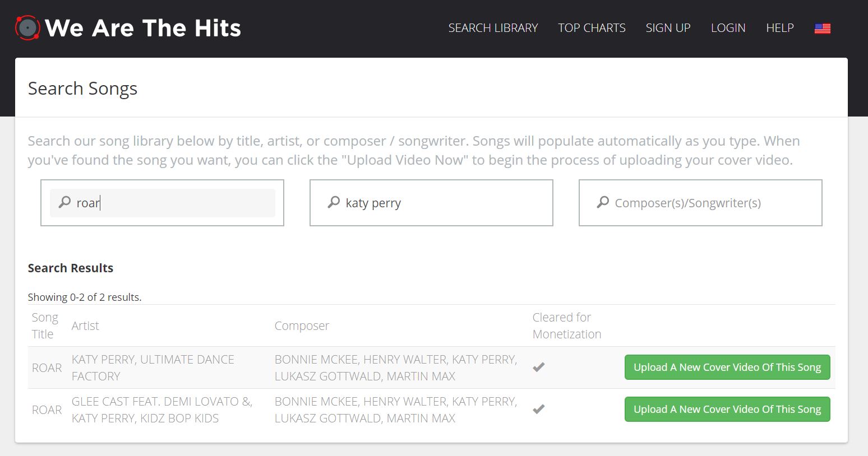Click the Cleared for Monetization column header

pos(567,325)
